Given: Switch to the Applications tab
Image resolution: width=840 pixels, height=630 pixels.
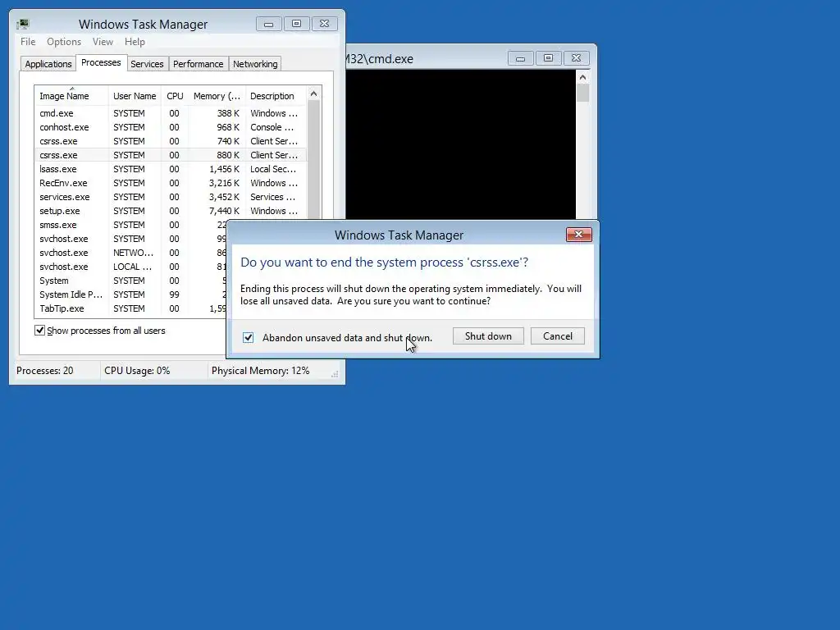Looking at the screenshot, I should pos(48,64).
